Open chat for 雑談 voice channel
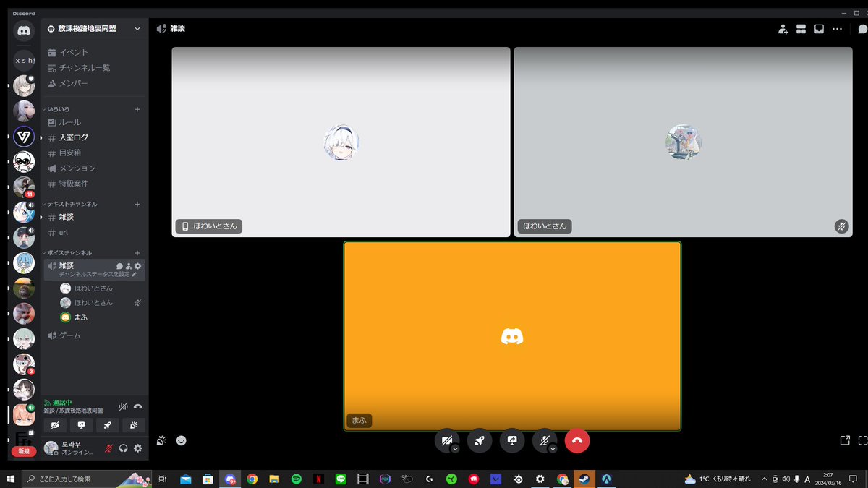Screen dimensions: 868x488 coord(119,266)
